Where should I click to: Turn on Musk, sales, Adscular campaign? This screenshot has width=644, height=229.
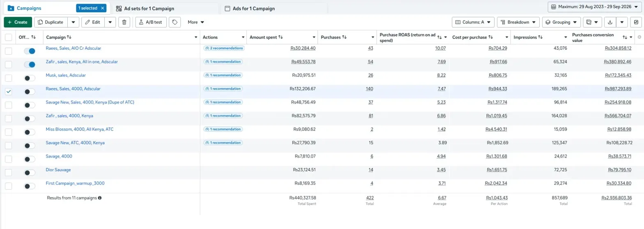(30, 78)
